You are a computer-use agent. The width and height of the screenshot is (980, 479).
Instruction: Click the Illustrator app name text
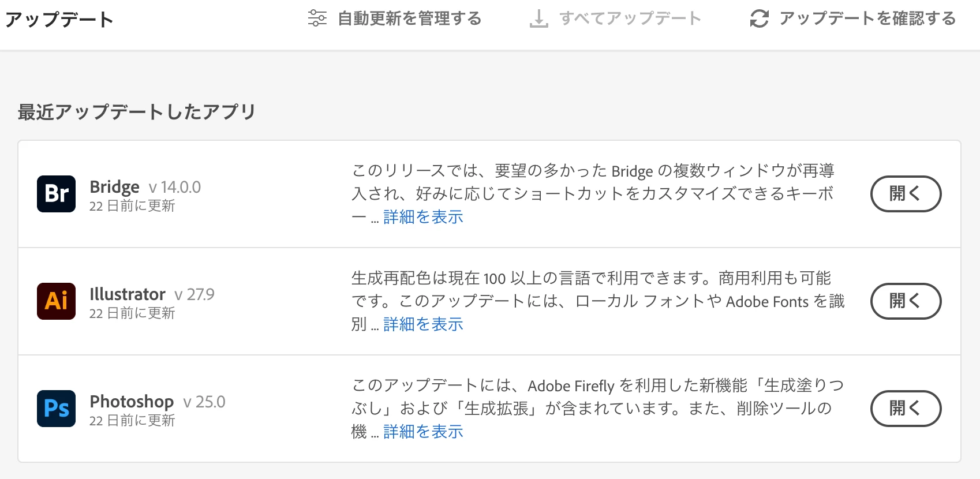127,294
